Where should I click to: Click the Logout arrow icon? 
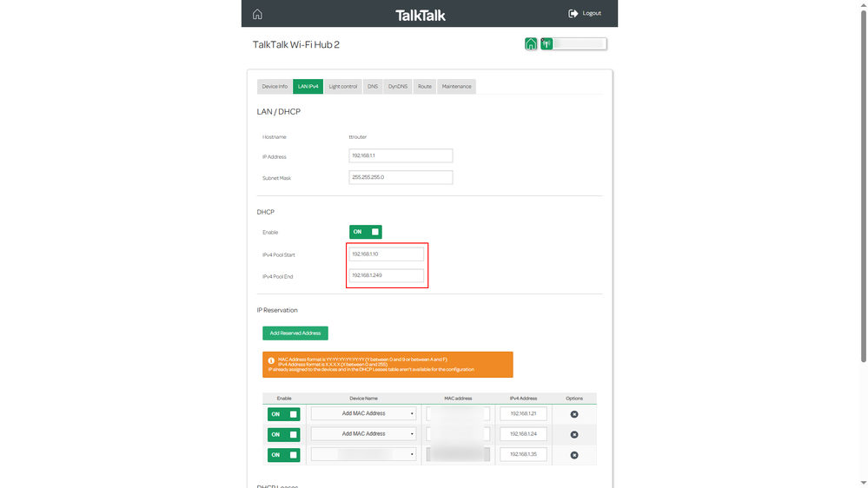(573, 14)
